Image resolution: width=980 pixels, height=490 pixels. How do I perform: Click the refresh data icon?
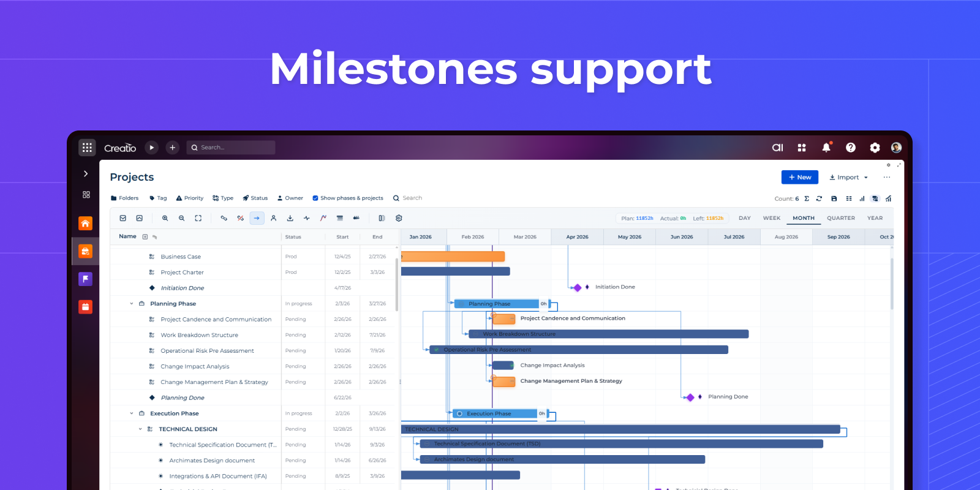(819, 198)
